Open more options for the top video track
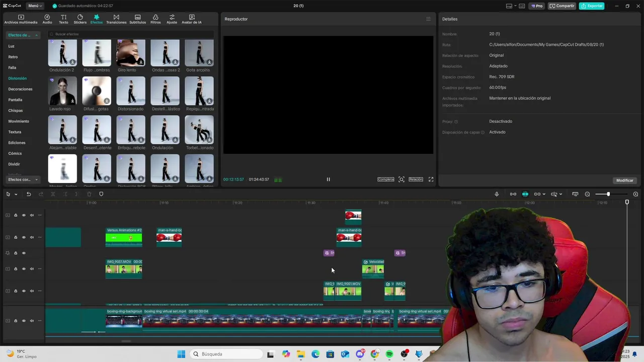644x362 pixels. [x=40, y=215]
